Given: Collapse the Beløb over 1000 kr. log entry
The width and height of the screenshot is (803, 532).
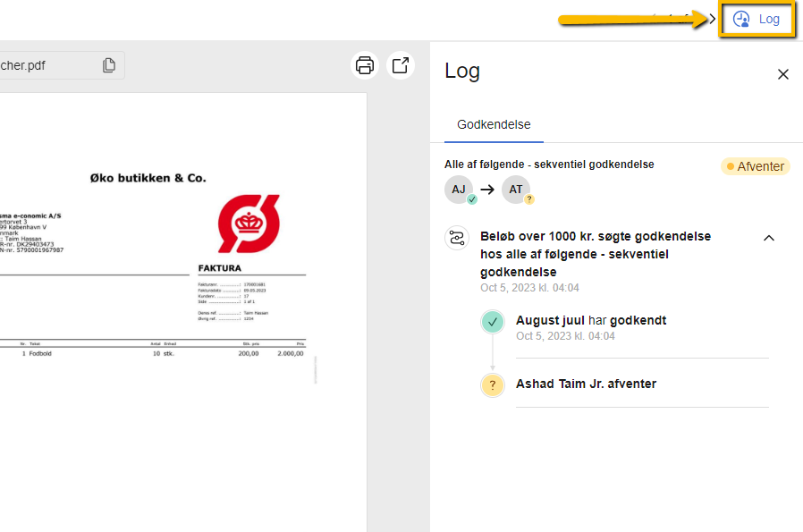Looking at the screenshot, I should click(x=769, y=238).
